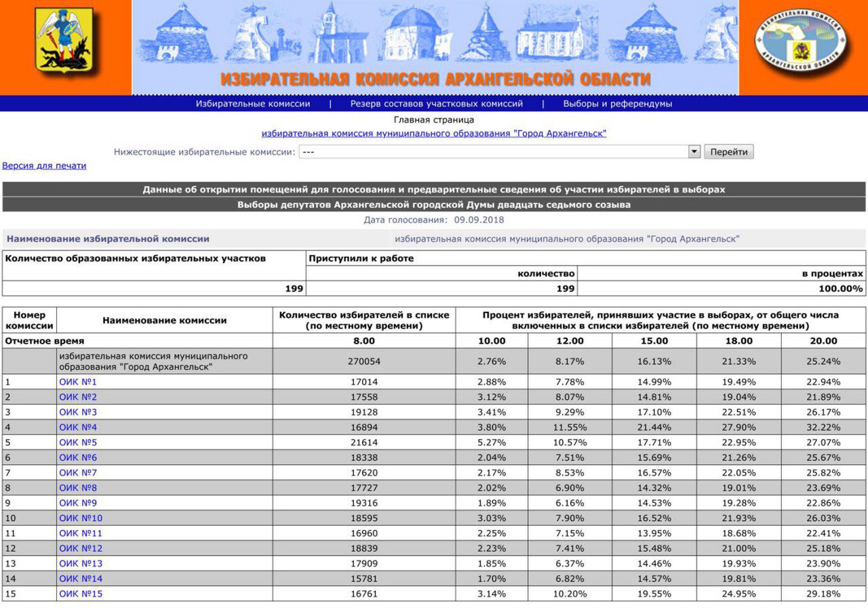Click the 100.00% started-work percentage cell
This screenshot has height=612, width=868.
[x=722, y=289]
